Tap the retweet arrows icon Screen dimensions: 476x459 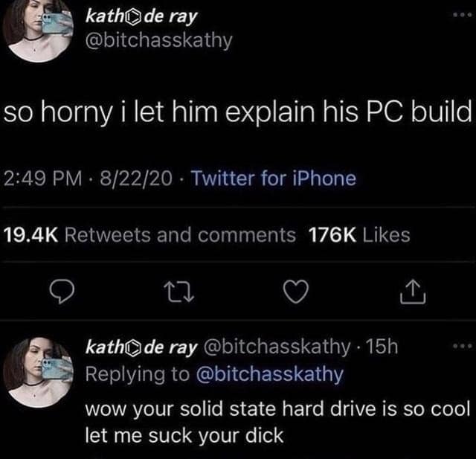pos(178,292)
